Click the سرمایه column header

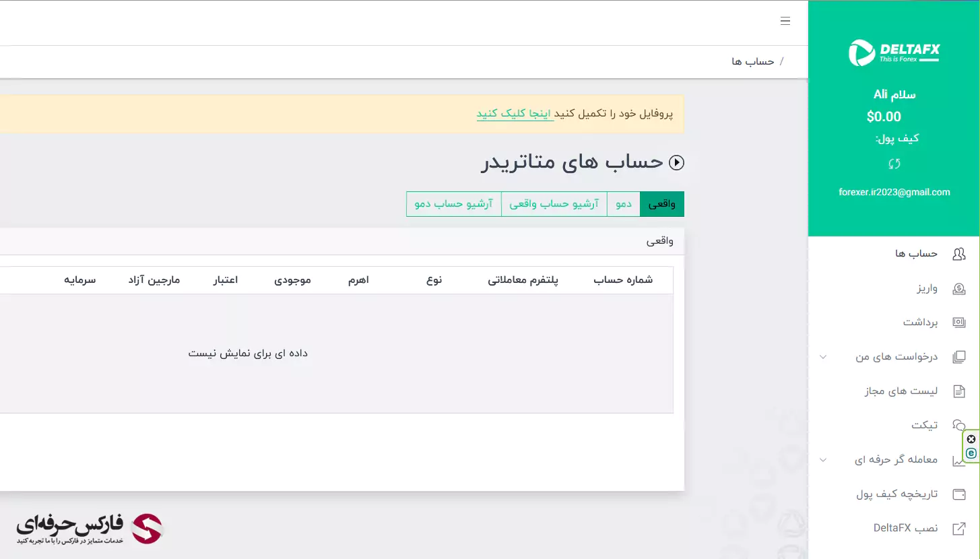tap(80, 280)
